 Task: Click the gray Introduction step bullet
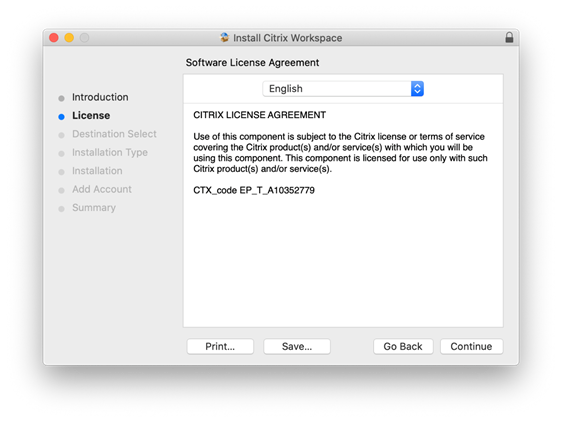(61, 98)
